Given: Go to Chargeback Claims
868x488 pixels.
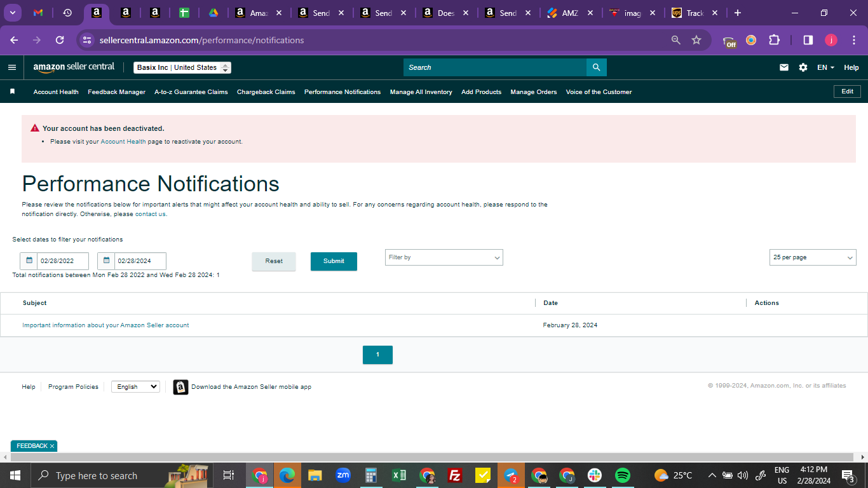Looking at the screenshot, I should (266, 92).
